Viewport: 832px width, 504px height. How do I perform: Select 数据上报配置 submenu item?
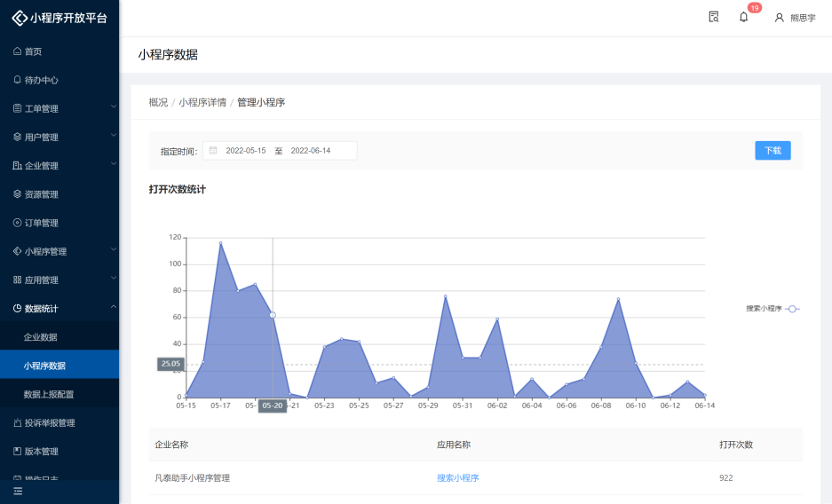(x=49, y=394)
